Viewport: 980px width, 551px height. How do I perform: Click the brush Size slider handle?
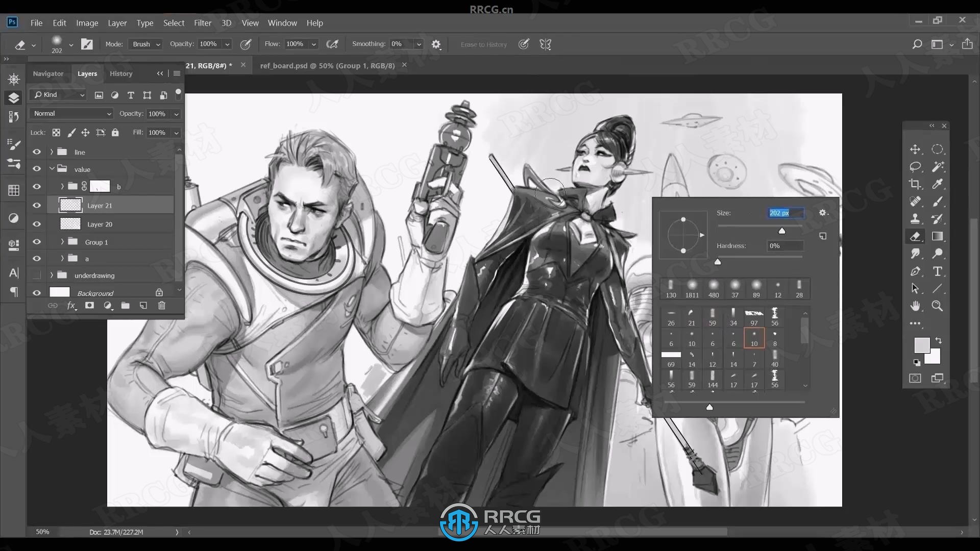pyautogui.click(x=781, y=231)
